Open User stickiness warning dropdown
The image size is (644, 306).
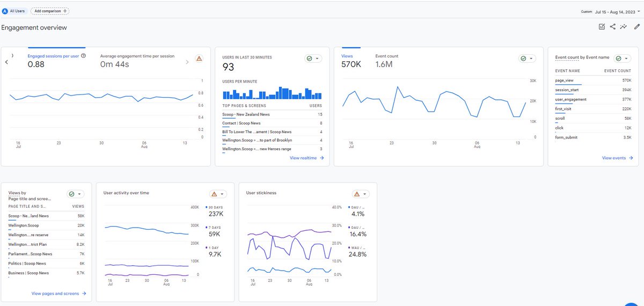361,194
